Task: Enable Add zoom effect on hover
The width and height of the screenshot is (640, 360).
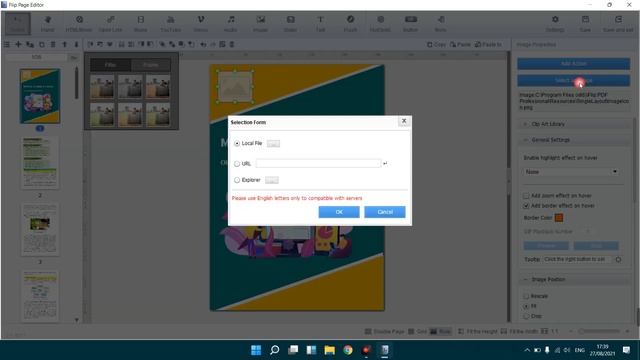Action: [x=526, y=196]
